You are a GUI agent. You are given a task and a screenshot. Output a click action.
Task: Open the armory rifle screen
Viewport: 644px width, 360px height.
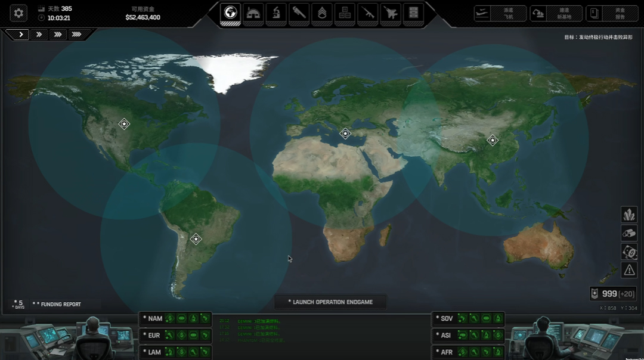pos(368,13)
